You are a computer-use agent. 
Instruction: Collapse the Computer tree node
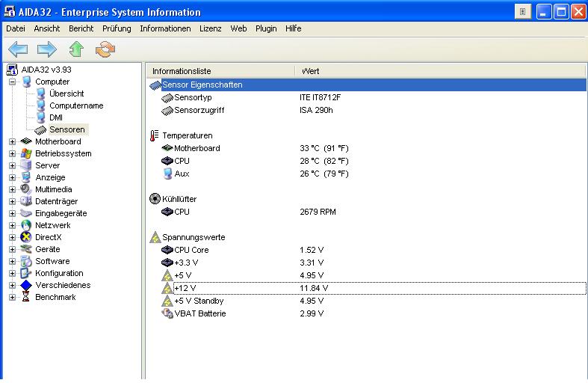13,82
